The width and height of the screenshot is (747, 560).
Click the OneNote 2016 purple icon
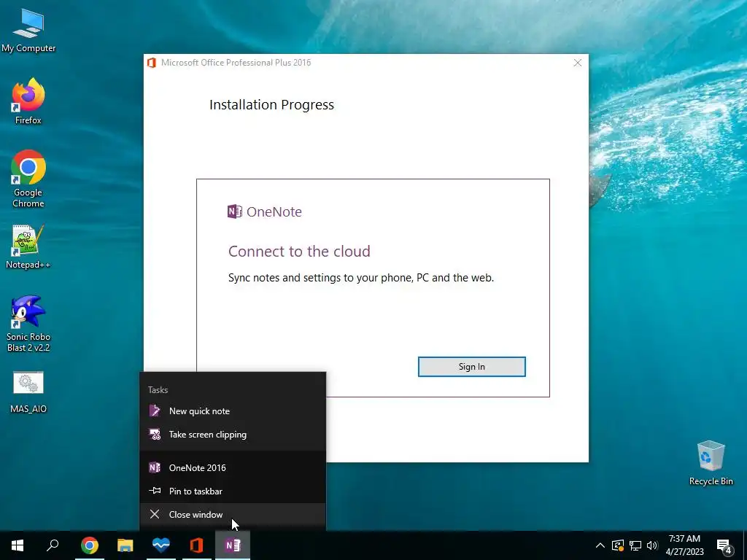coord(155,467)
